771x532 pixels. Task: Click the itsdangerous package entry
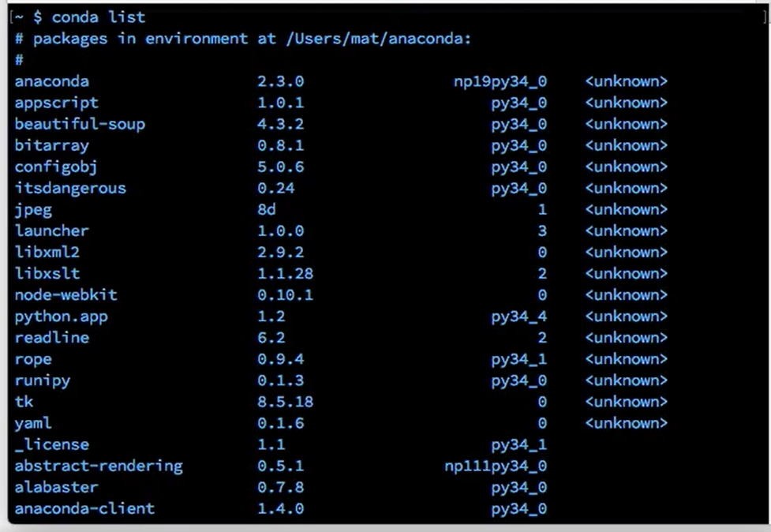click(70, 188)
